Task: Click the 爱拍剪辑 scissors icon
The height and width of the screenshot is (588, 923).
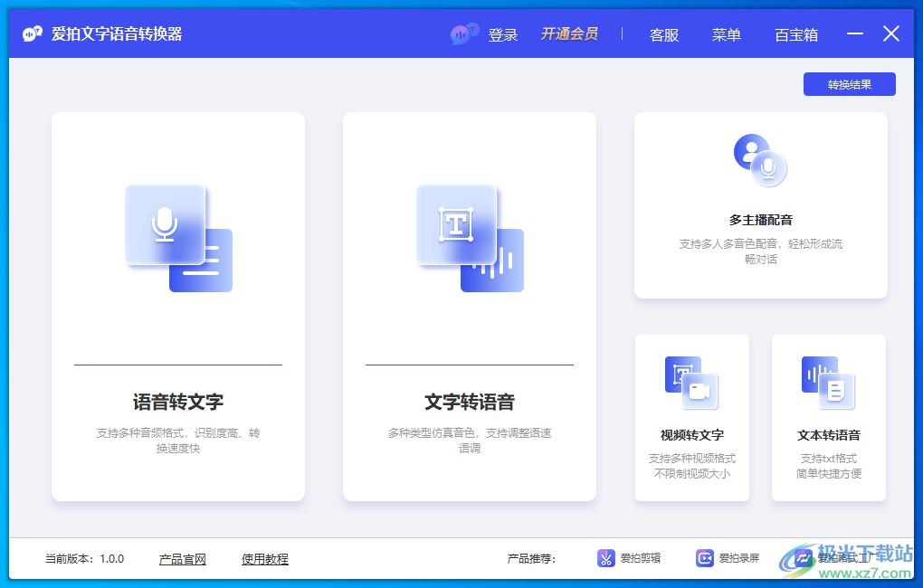Action: [605, 558]
